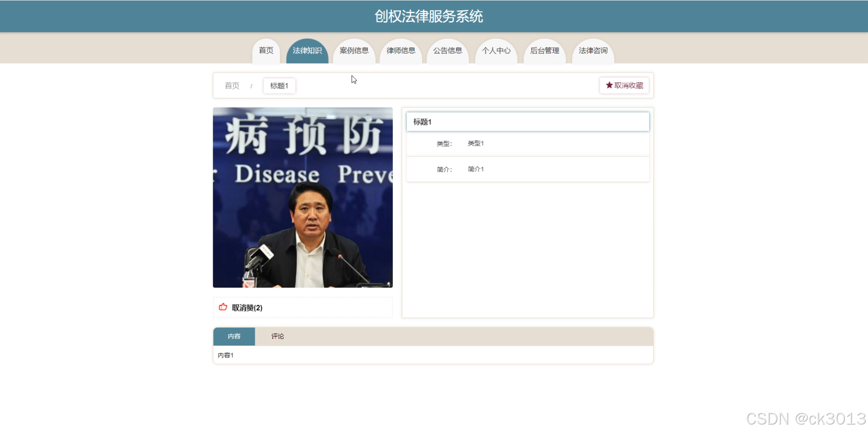The image size is (868, 434).
Task: Click the 标题1 heading in detail panel
Action: click(x=422, y=122)
